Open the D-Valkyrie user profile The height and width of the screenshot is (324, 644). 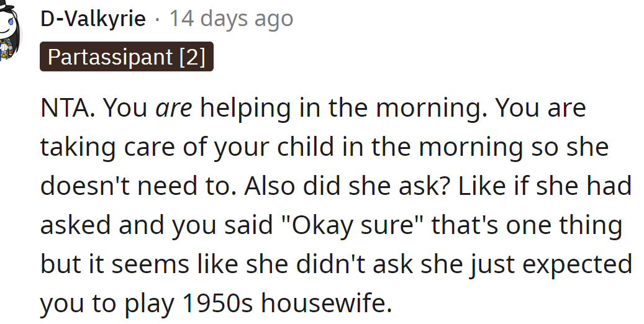93,19
